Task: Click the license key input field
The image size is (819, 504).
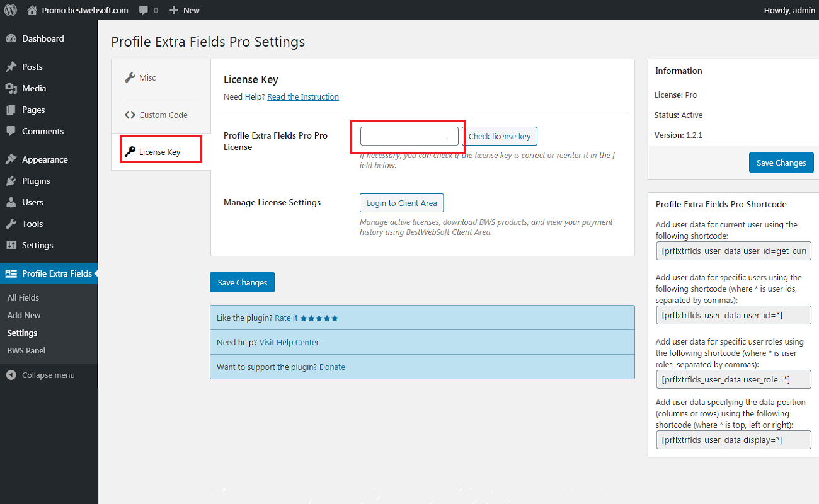Action: tap(409, 136)
